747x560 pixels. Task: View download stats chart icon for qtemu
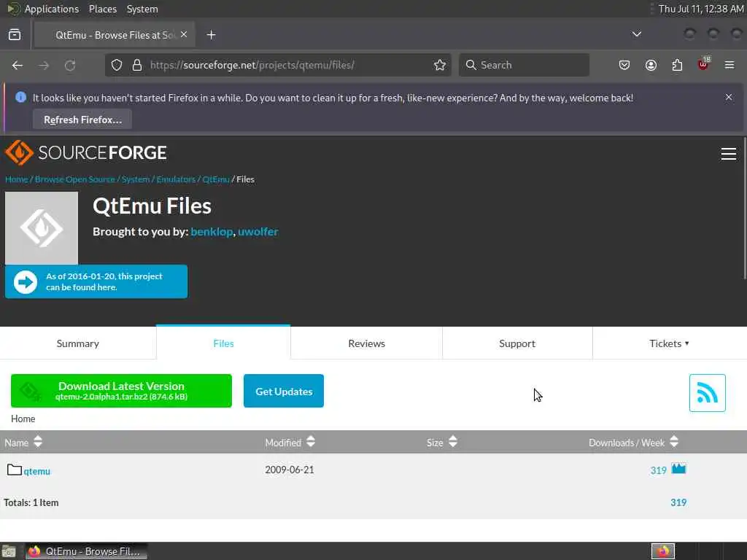click(678, 469)
